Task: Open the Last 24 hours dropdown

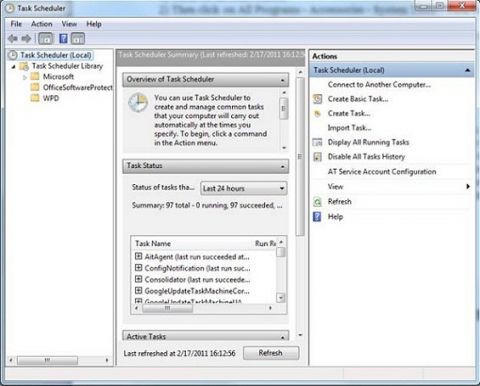Action: click(244, 188)
